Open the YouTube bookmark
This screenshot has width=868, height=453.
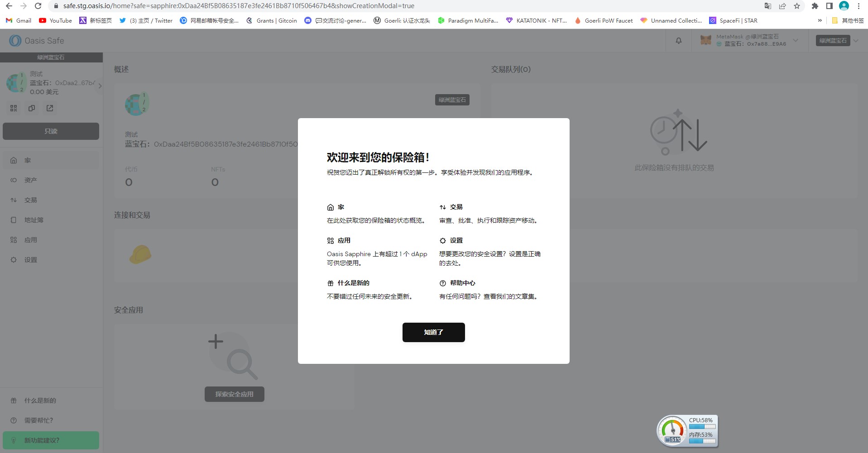click(56, 20)
